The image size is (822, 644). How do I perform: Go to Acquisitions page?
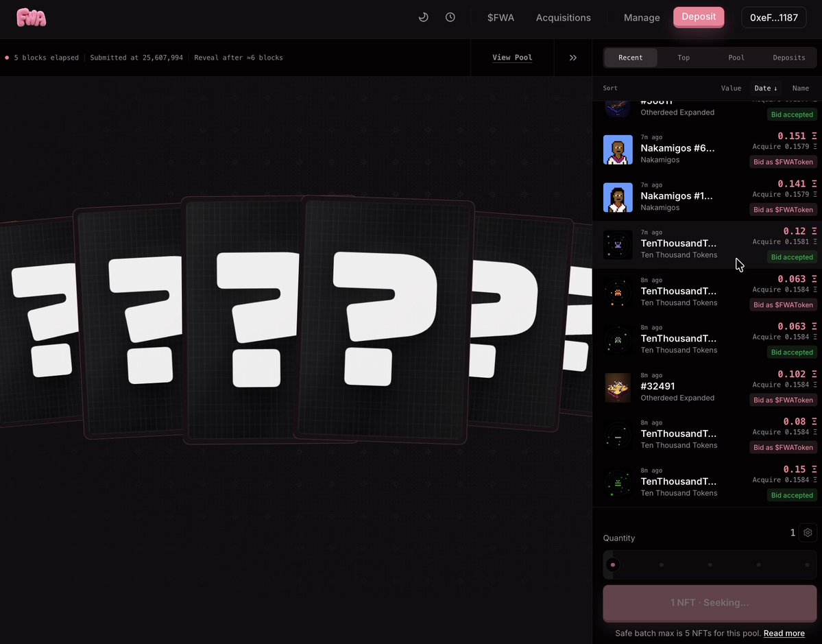(x=563, y=17)
